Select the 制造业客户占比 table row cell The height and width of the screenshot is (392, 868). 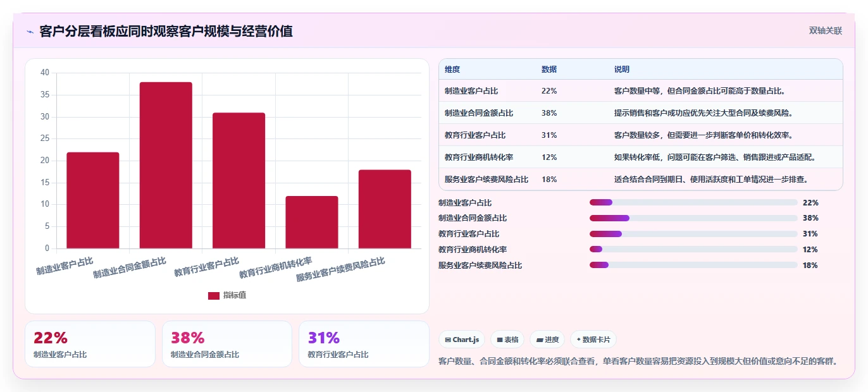[x=471, y=91]
